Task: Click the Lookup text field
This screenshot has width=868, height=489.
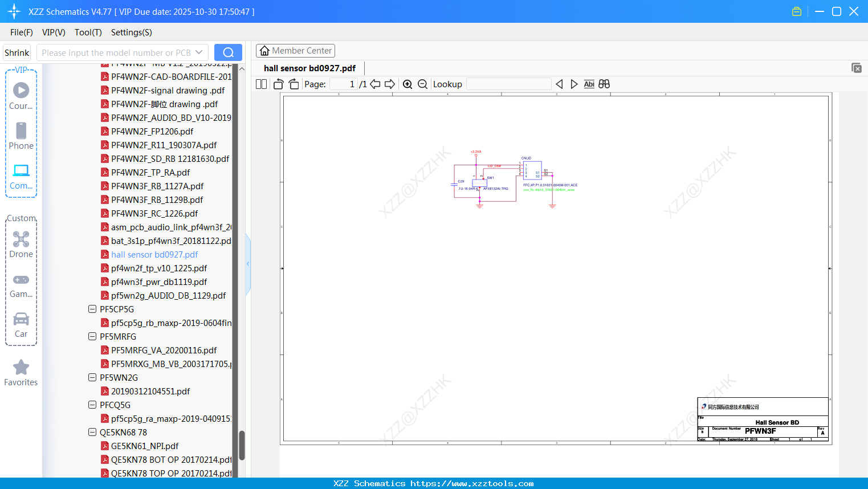Action: tap(508, 84)
